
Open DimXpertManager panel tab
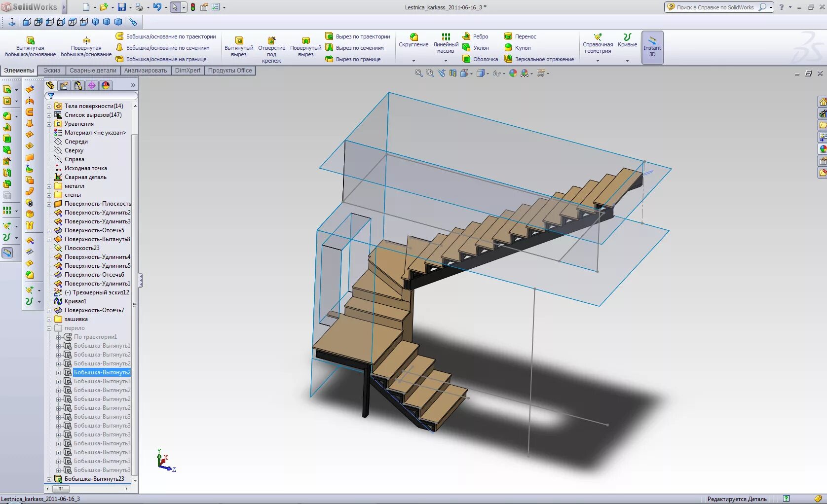(x=92, y=85)
